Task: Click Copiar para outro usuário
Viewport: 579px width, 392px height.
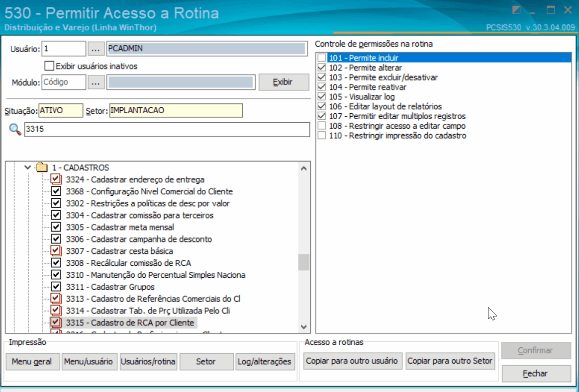Action: pyautogui.click(x=352, y=361)
